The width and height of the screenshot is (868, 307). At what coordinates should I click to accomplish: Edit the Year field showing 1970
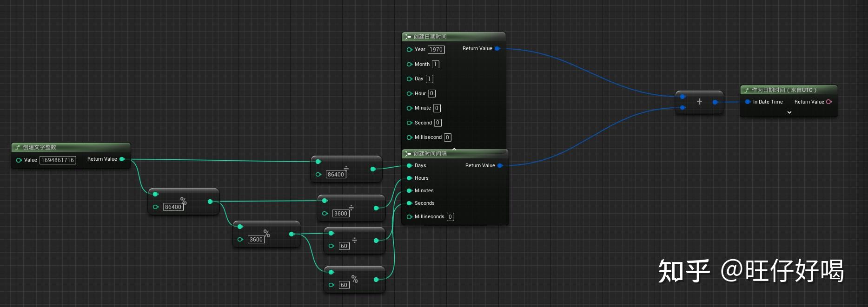[x=436, y=50]
